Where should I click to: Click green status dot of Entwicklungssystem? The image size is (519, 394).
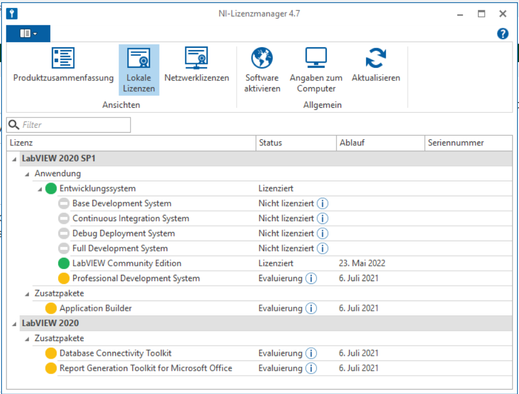tap(51, 188)
